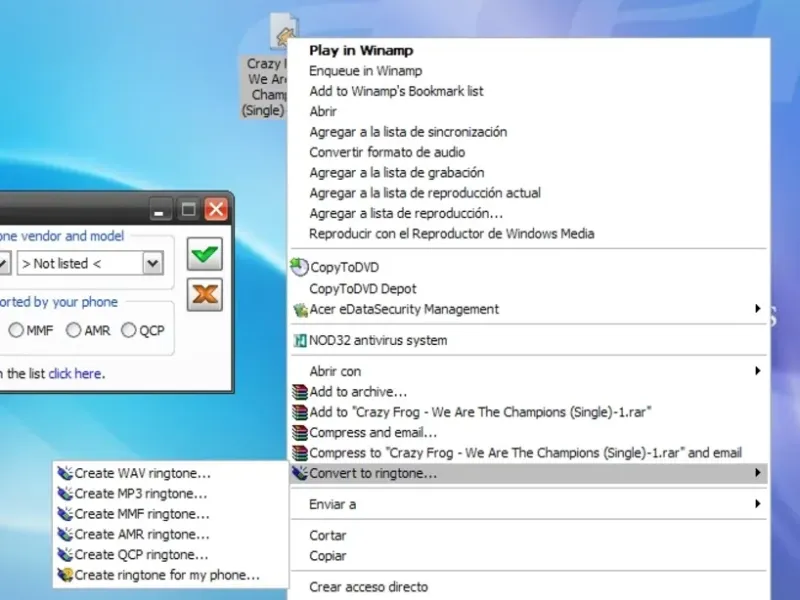This screenshot has width=800, height=600.
Task: Close the ringtone converter window
Action: click(216, 209)
